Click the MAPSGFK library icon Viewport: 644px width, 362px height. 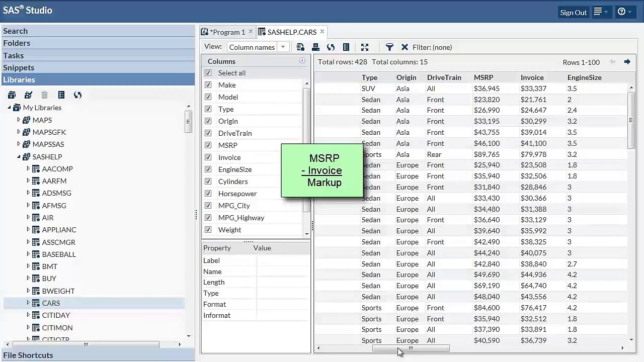(x=26, y=132)
